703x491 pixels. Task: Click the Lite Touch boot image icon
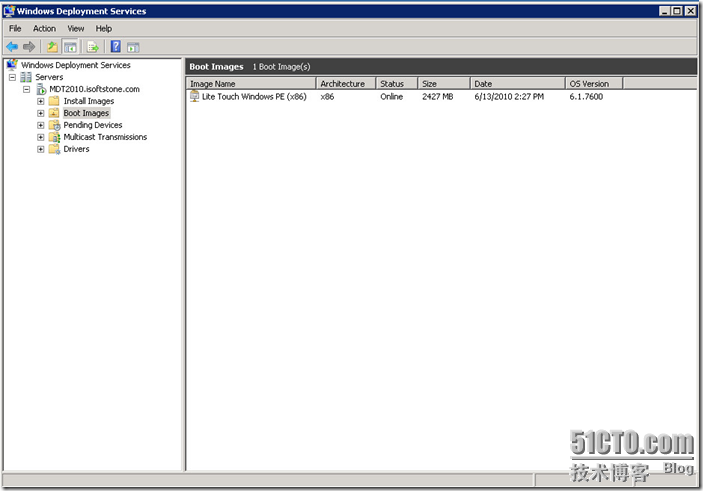[x=195, y=96]
